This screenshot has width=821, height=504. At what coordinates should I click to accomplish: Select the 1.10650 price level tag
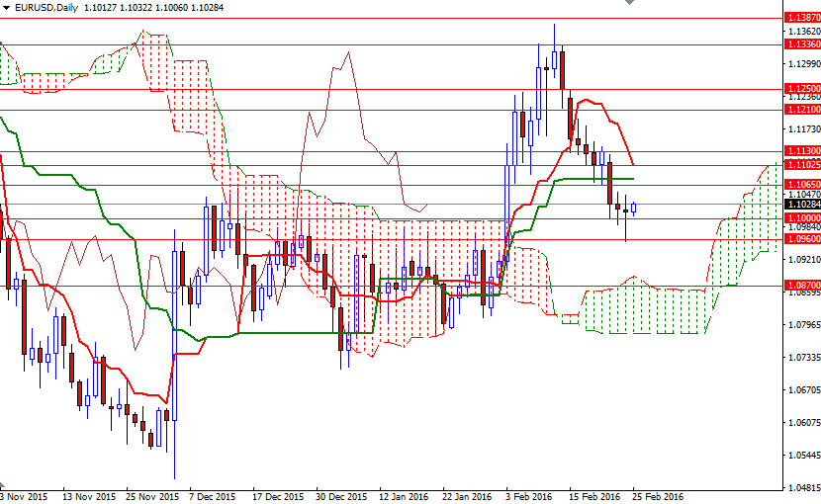pyautogui.click(x=803, y=185)
